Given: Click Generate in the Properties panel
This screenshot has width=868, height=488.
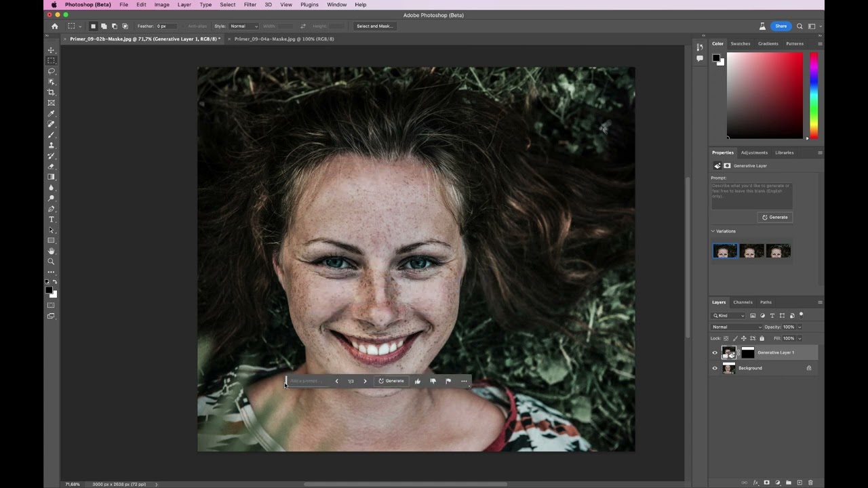Looking at the screenshot, I should (775, 218).
